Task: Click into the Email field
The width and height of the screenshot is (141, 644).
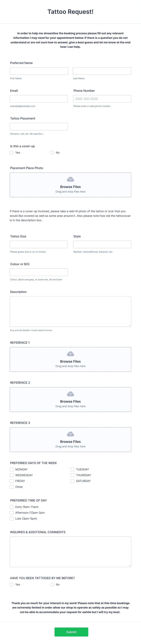Action: [x=39, y=99]
